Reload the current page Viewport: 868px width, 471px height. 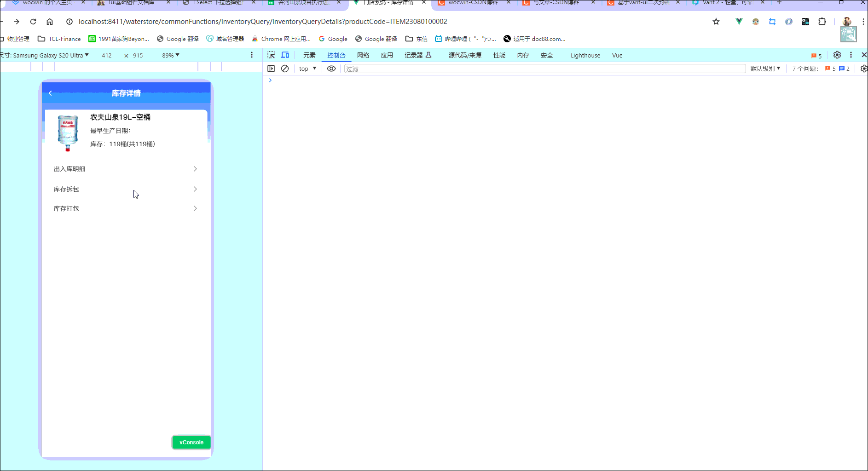click(x=33, y=22)
